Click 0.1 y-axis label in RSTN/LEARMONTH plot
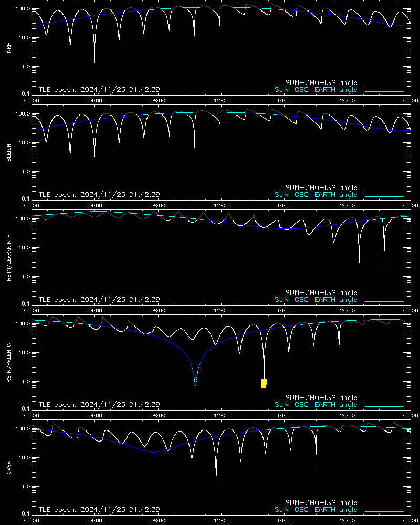The width and height of the screenshot is (420, 525). 25,303
